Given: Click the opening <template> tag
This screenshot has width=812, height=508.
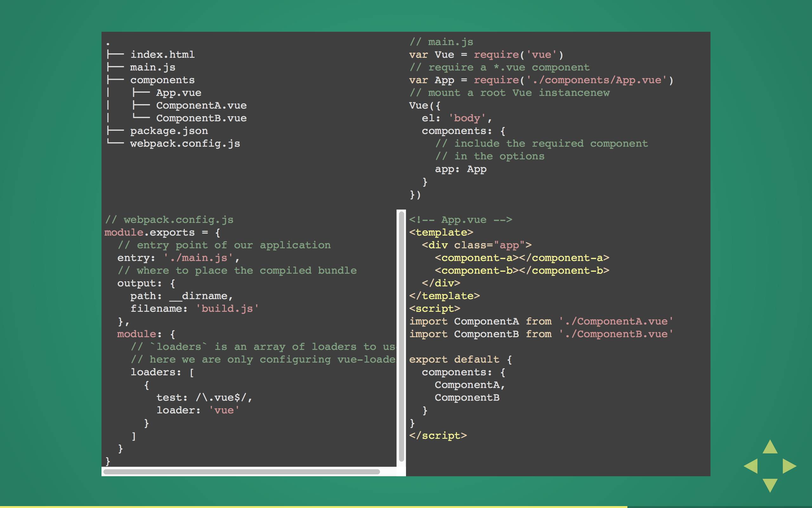Looking at the screenshot, I should click(x=441, y=232).
